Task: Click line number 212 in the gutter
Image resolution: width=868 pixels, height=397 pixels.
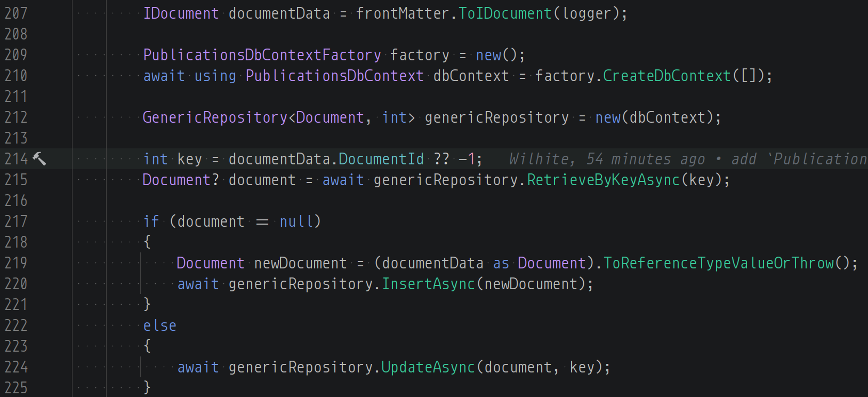Action: pyautogui.click(x=16, y=117)
